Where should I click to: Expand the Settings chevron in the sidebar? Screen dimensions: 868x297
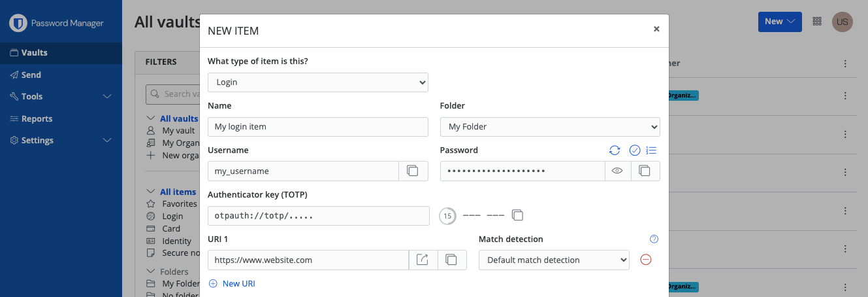[x=108, y=140]
